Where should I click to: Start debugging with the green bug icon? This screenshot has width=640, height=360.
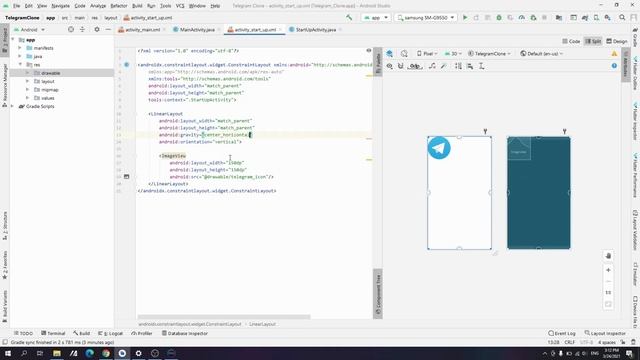coord(499,18)
